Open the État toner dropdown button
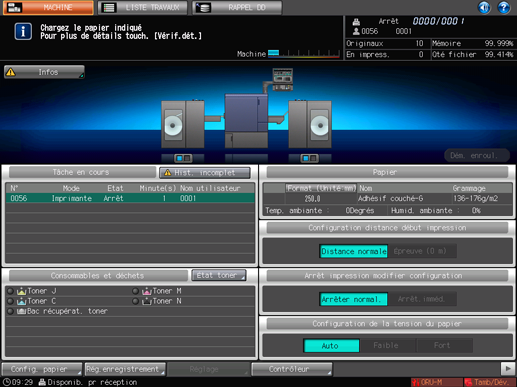517x387 pixels. [219, 275]
